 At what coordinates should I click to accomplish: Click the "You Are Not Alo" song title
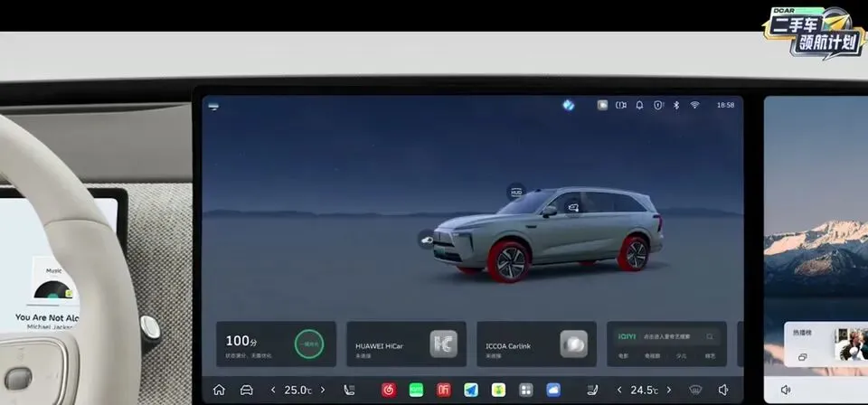tap(47, 317)
